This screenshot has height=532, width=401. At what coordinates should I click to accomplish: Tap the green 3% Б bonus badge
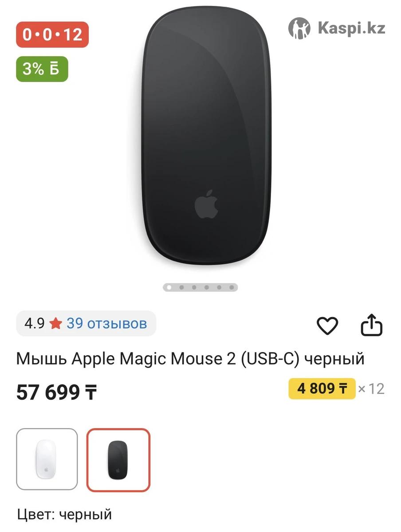click(42, 69)
